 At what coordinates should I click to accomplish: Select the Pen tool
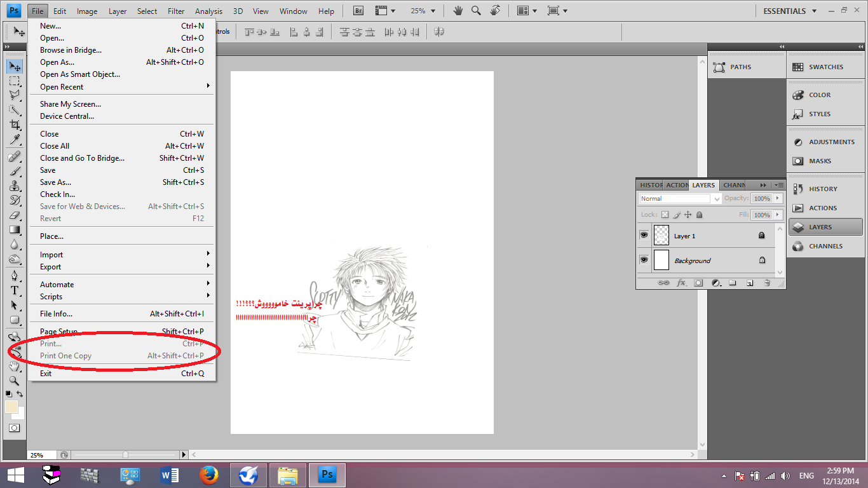click(x=14, y=276)
